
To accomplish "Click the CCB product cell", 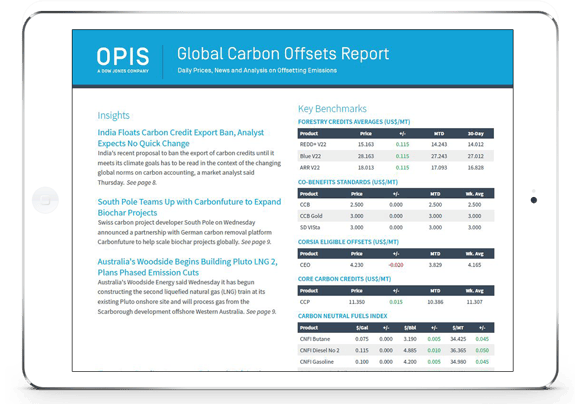I will point(305,205).
